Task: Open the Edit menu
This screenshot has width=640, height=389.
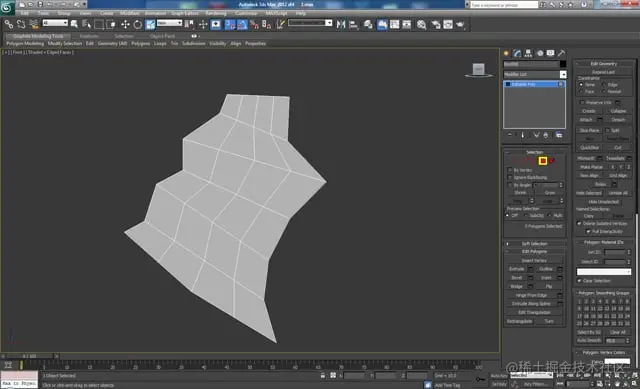Action: click(x=25, y=13)
